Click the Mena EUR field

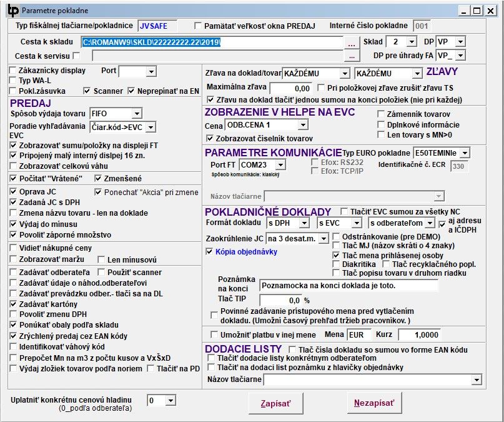point(359,335)
